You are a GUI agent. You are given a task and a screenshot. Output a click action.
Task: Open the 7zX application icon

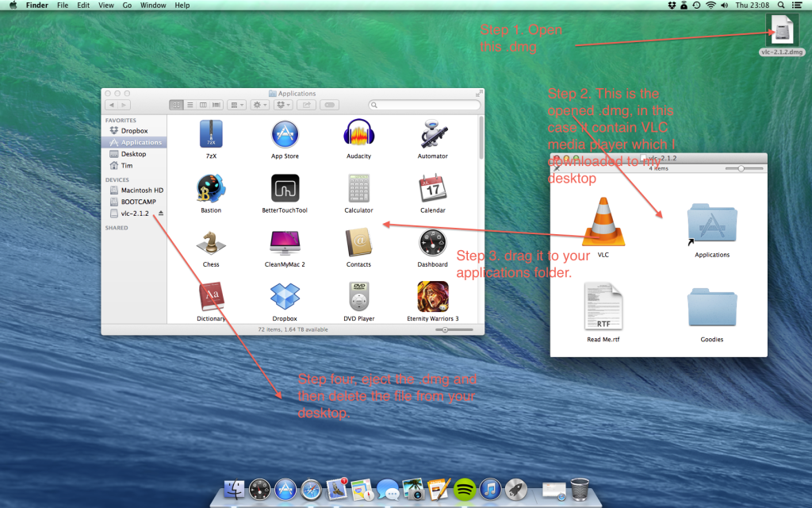(x=211, y=134)
